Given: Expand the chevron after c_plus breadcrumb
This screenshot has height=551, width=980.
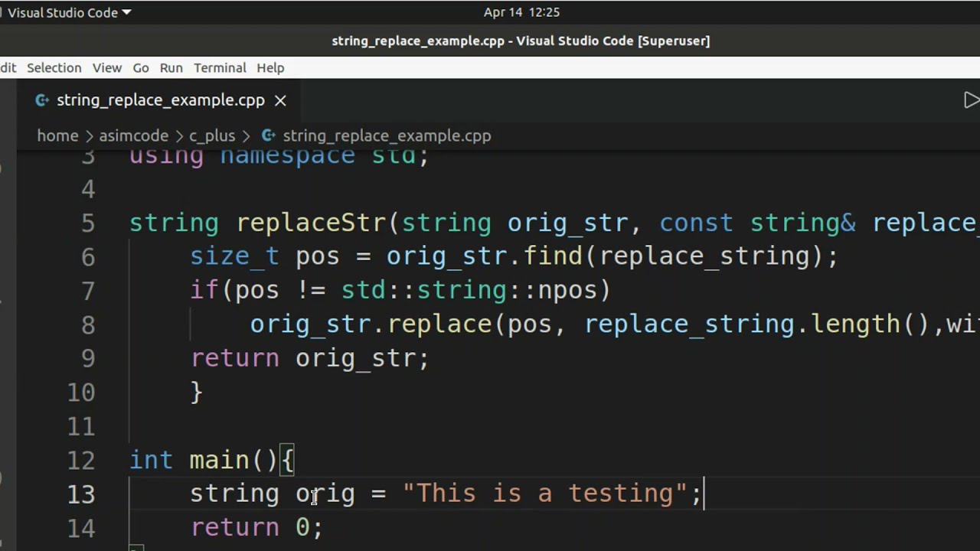Looking at the screenshot, I should coord(247,135).
